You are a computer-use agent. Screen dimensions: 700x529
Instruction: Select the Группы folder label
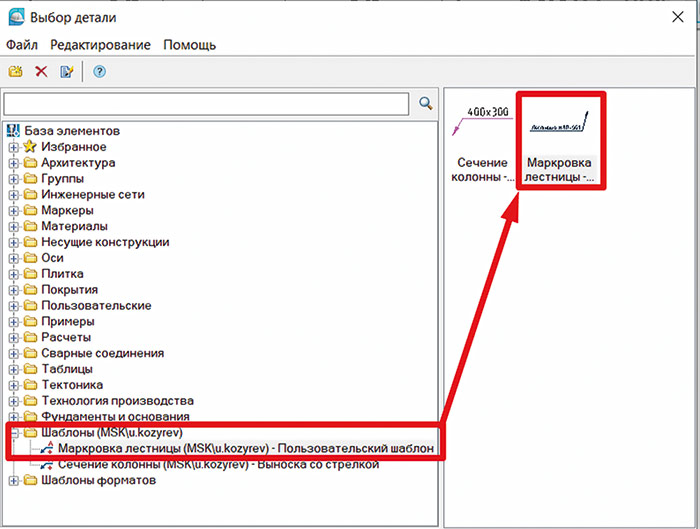click(x=62, y=179)
